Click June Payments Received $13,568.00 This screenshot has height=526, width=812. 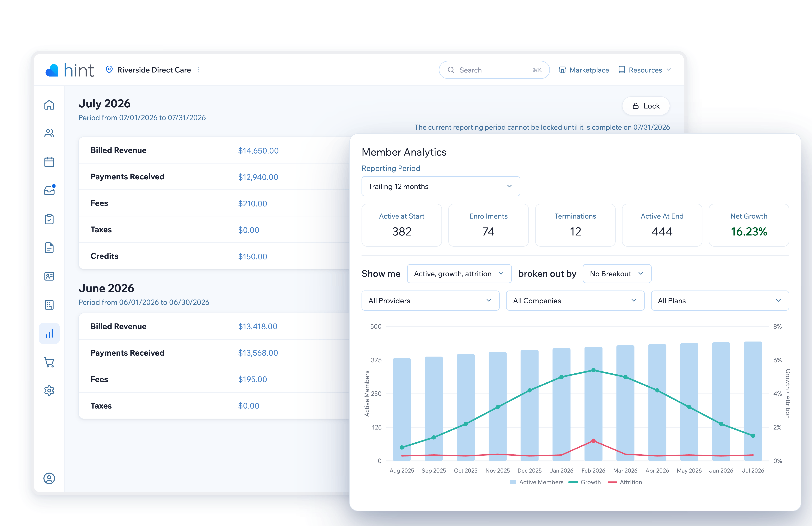[x=258, y=353]
